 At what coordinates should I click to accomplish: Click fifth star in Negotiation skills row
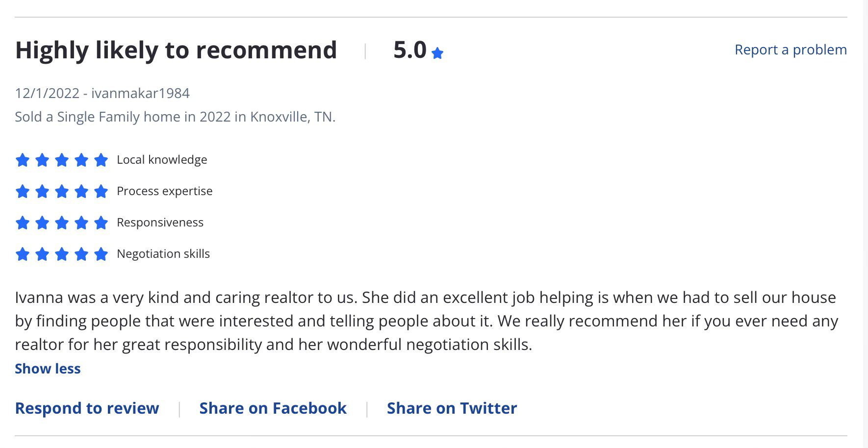pyautogui.click(x=101, y=254)
